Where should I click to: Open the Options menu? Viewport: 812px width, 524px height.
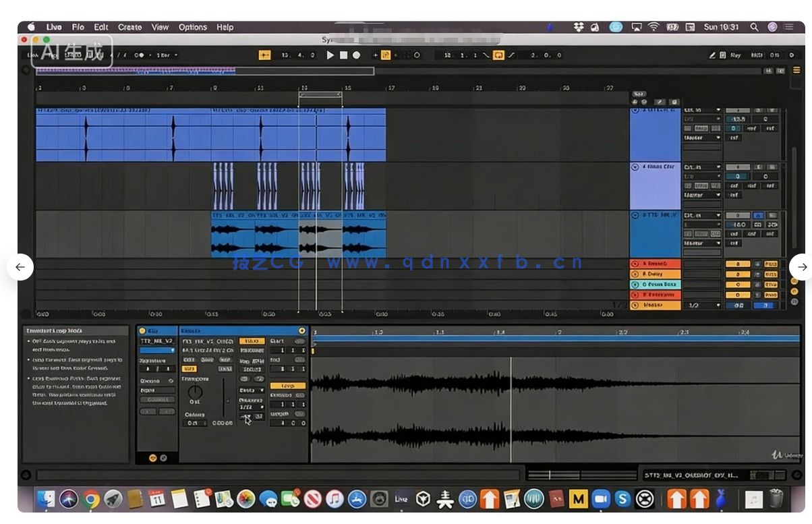coord(192,27)
